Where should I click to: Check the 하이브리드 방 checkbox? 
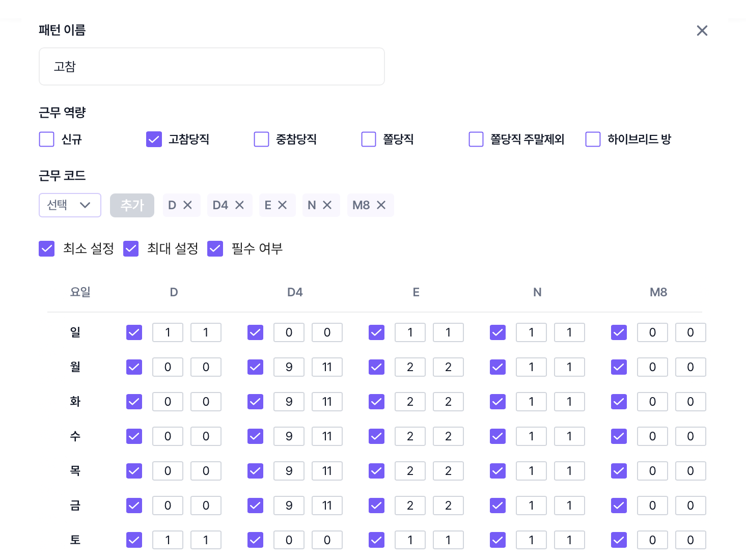pyautogui.click(x=593, y=139)
